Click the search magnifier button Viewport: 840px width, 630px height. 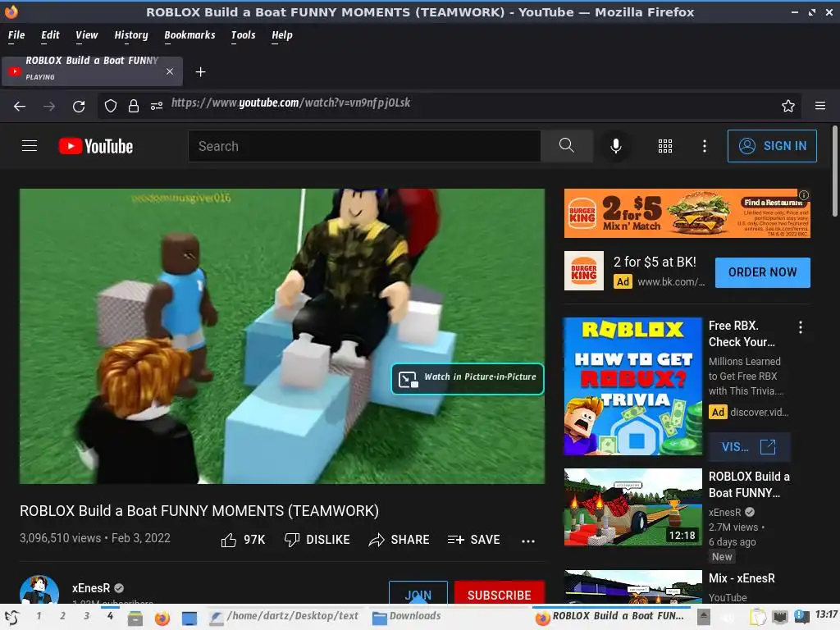(566, 146)
